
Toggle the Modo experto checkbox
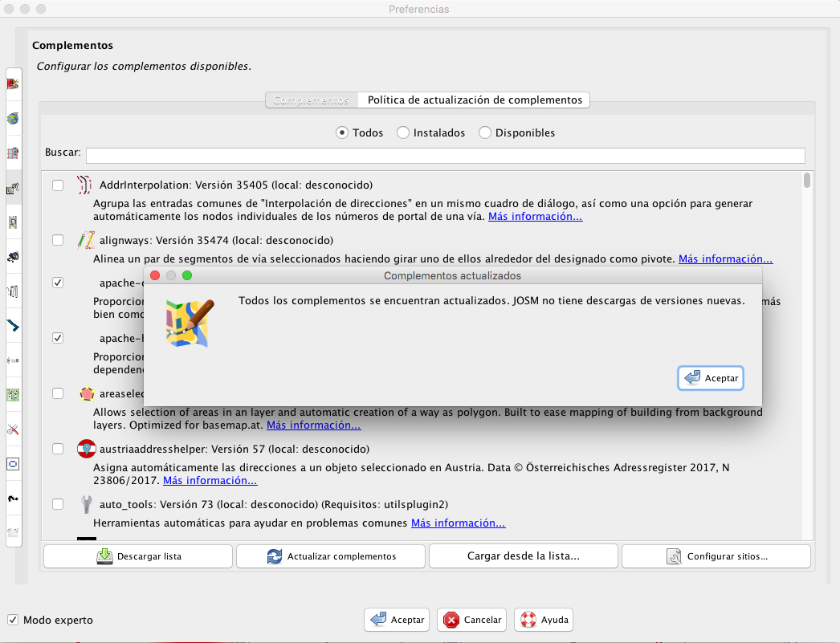click(13, 620)
